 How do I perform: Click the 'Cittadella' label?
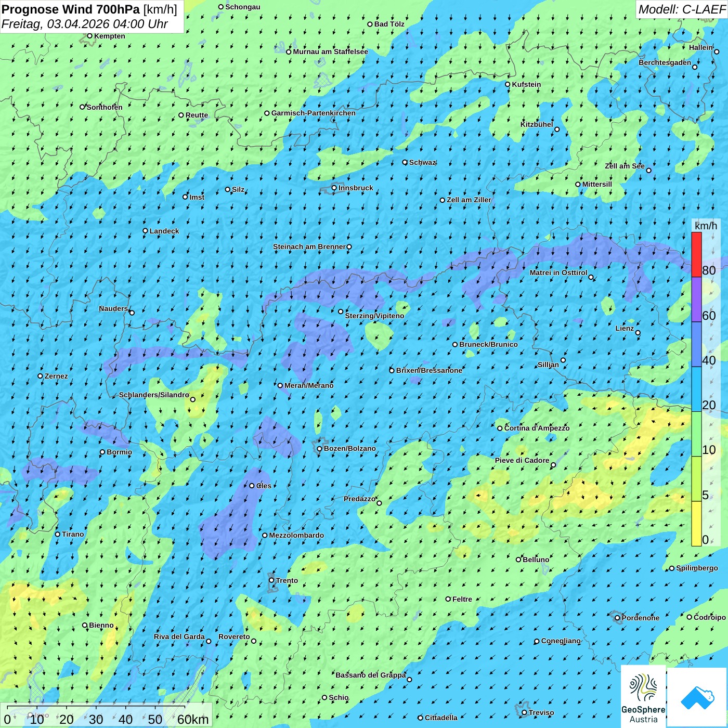441,718
